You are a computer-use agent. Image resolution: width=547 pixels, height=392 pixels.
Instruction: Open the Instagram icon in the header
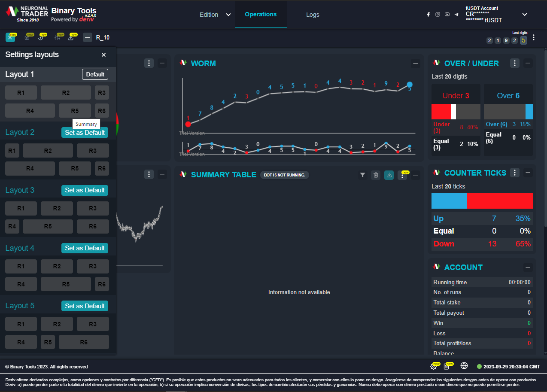[438, 14]
